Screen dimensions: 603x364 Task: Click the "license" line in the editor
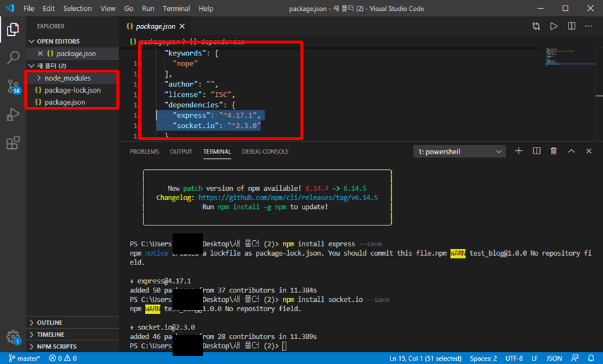click(200, 95)
